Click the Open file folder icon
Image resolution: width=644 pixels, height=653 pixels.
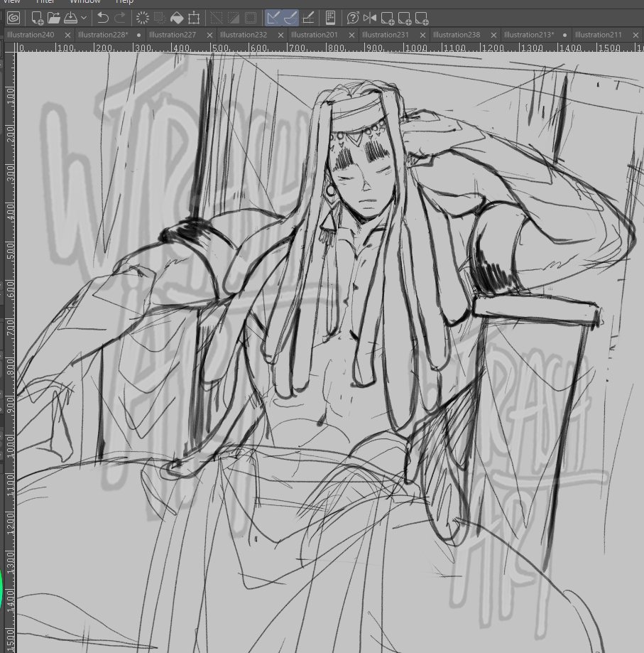(54, 18)
